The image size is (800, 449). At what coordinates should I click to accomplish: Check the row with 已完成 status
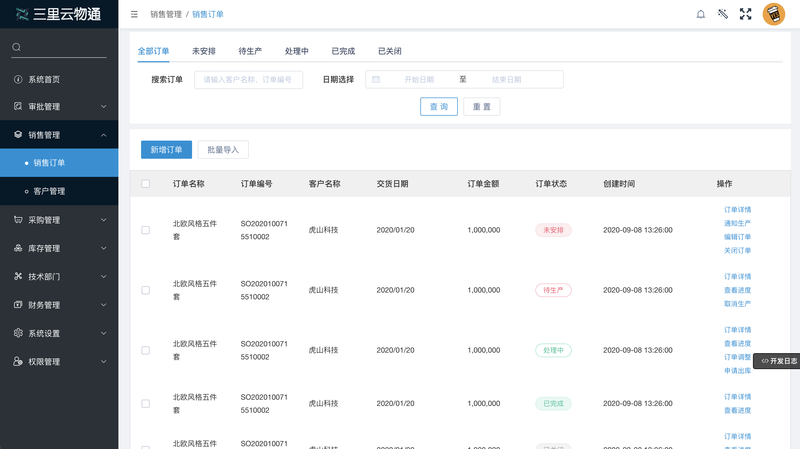point(145,404)
